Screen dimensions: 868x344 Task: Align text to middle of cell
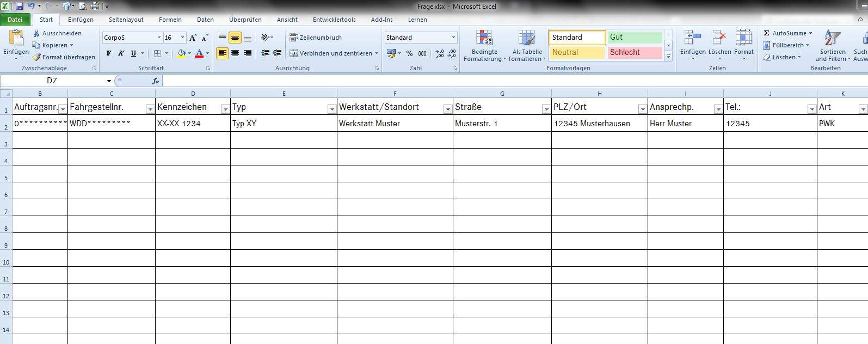[235, 38]
